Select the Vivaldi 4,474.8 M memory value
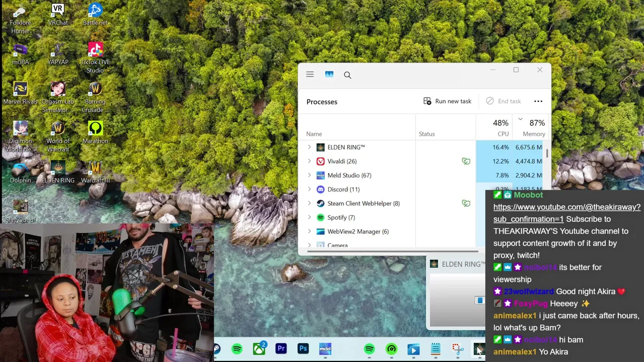Screen dimensions: 644x362 click(x=528, y=161)
